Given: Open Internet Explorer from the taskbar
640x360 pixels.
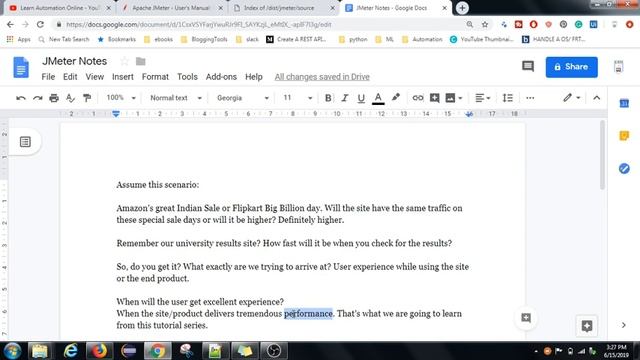Looking at the screenshot, I should coord(71,351).
